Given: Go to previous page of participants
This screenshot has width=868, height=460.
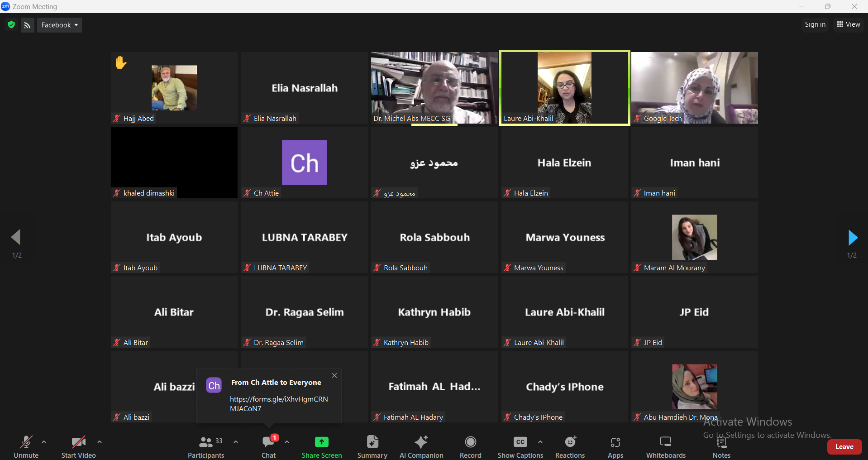Looking at the screenshot, I should (x=16, y=237).
